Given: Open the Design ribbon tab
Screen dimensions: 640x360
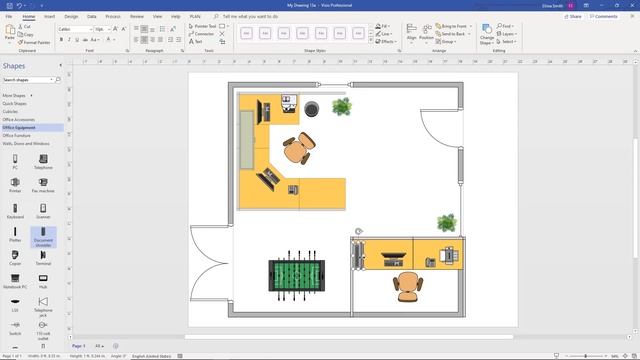Looking at the screenshot, I should tap(71, 16).
